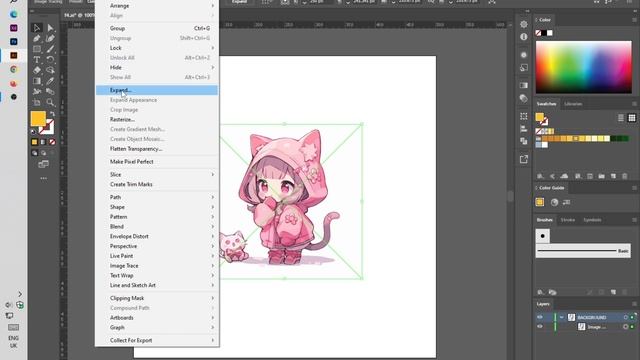This screenshot has width=640, height=360.
Task: Click the toolbar Fill color box
Action: [x=38, y=119]
